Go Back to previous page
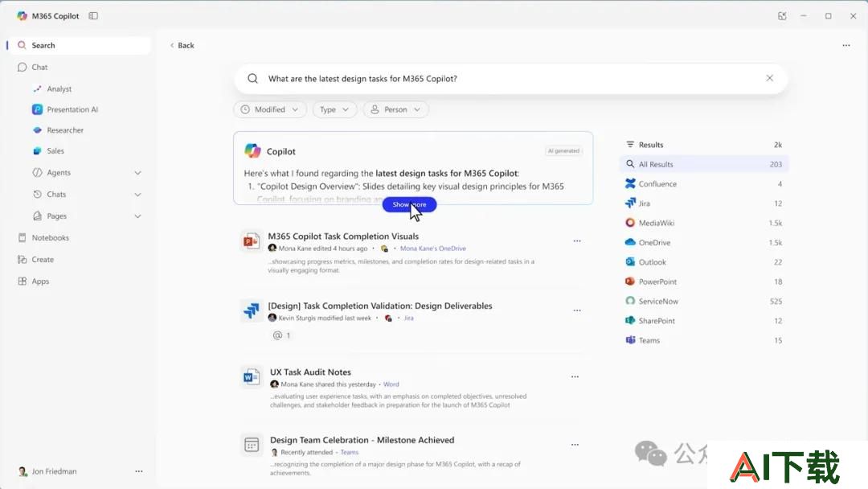This screenshot has width=868, height=489. (182, 45)
